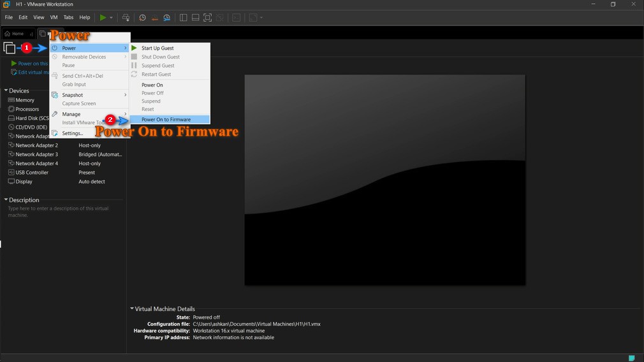
Task: Click the Send Ctrl+Alt+Del toolbar icon
Action: (126, 18)
